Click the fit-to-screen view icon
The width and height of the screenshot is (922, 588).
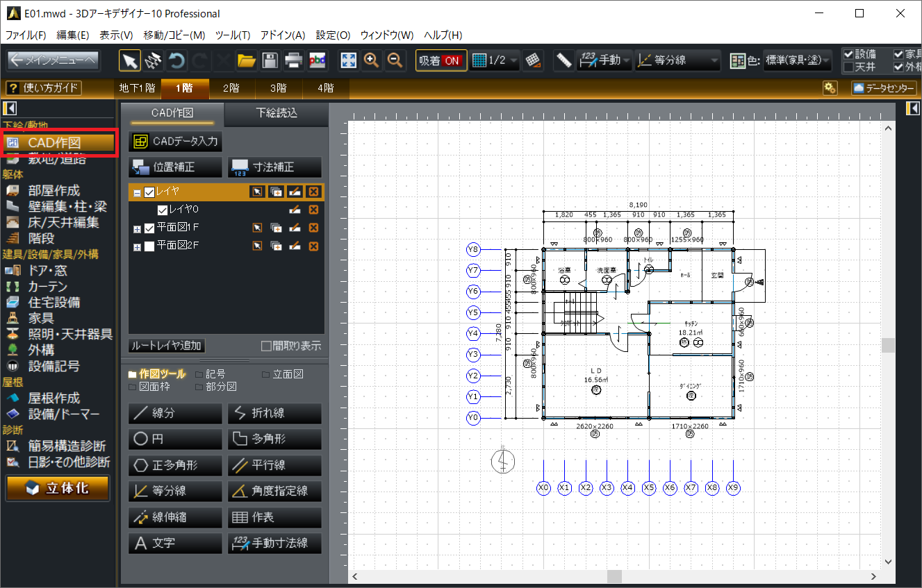(x=348, y=60)
